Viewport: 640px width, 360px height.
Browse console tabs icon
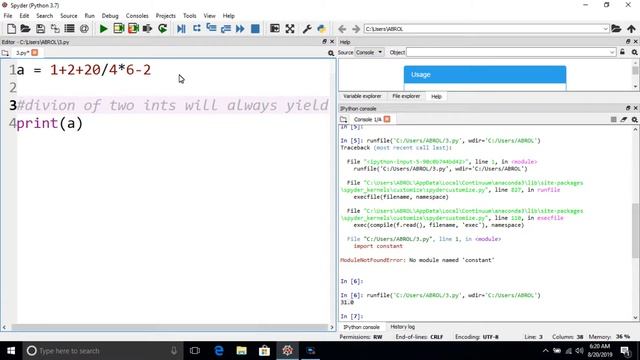pos(344,119)
